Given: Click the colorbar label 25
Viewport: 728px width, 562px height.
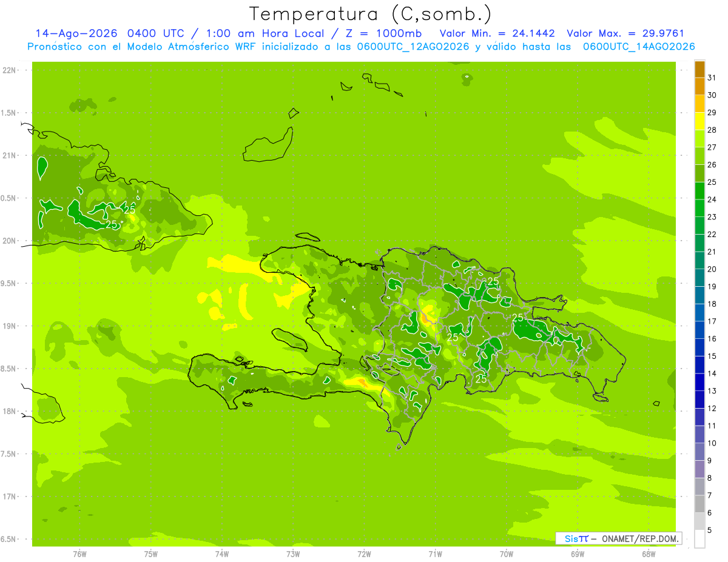Looking at the screenshot, I should pos(712,182).
